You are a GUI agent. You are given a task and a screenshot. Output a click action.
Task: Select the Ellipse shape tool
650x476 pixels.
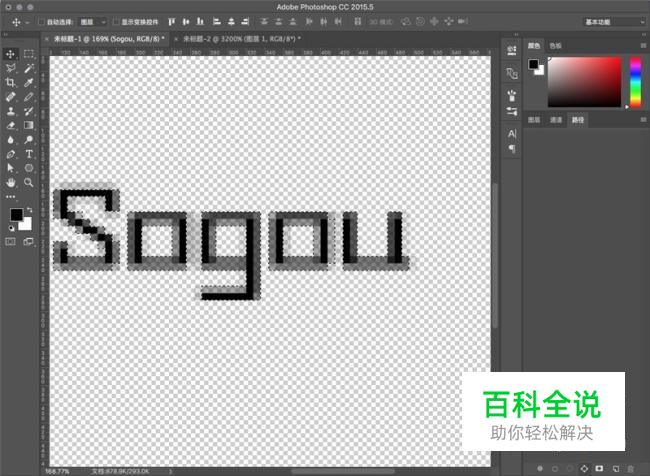point(29,168)
